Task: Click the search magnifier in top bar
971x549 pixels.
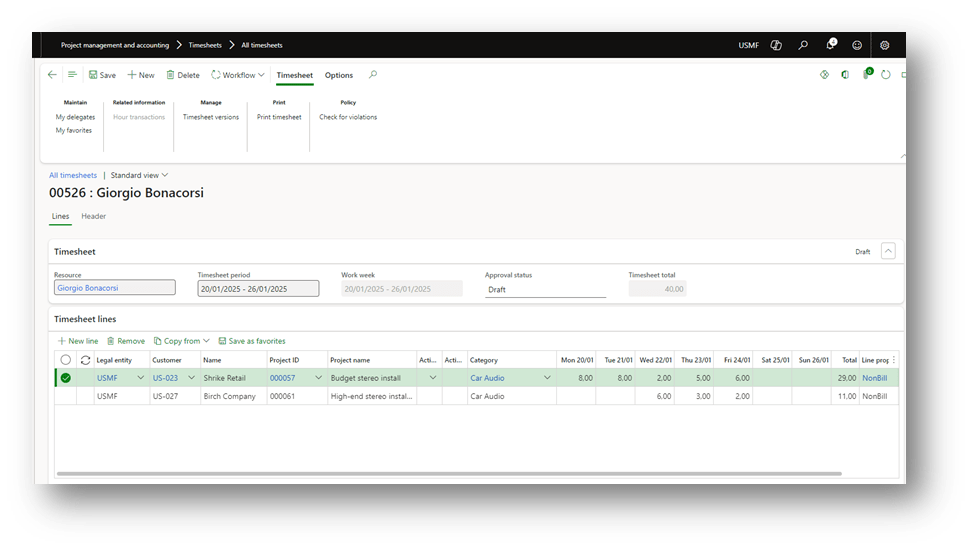Action: point(803,45)
